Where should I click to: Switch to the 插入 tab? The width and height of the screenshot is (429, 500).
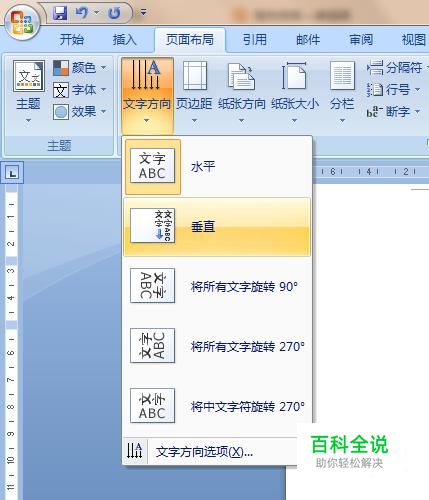point(125,40)
